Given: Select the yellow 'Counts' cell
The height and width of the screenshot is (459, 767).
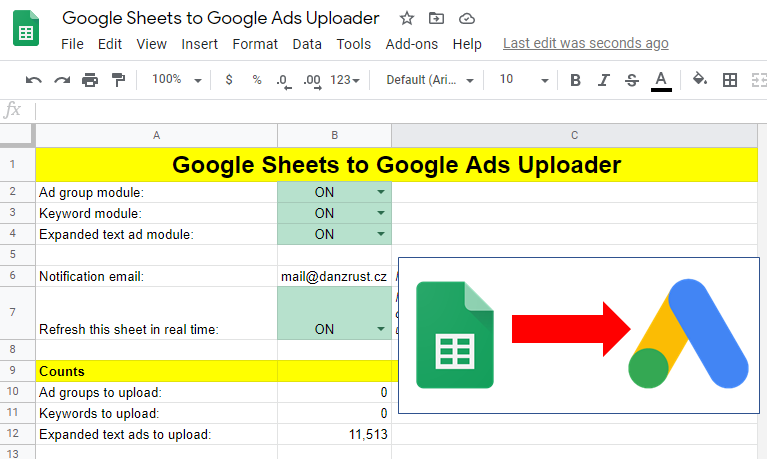Looking at the screenshot, I should tap(157, 371).
